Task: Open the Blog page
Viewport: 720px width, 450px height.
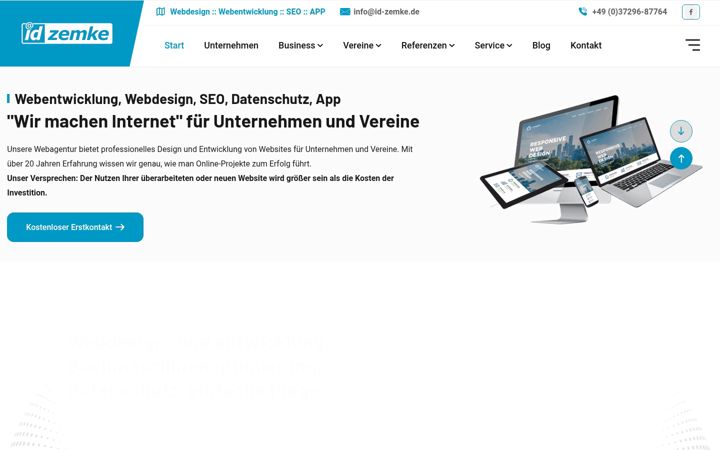Action: coord(541,45)
